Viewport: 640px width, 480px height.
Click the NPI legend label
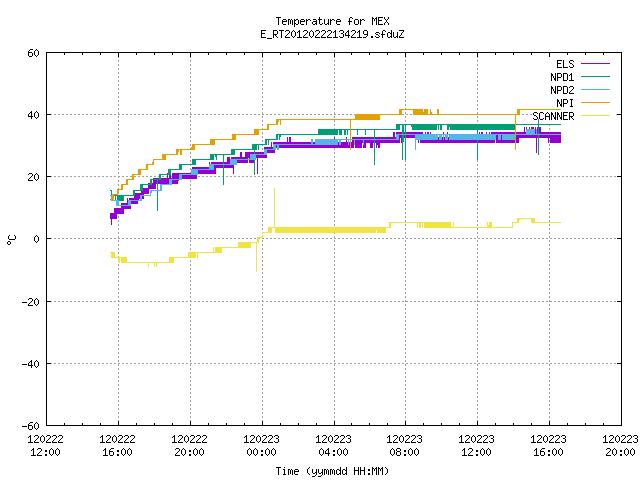565,103
